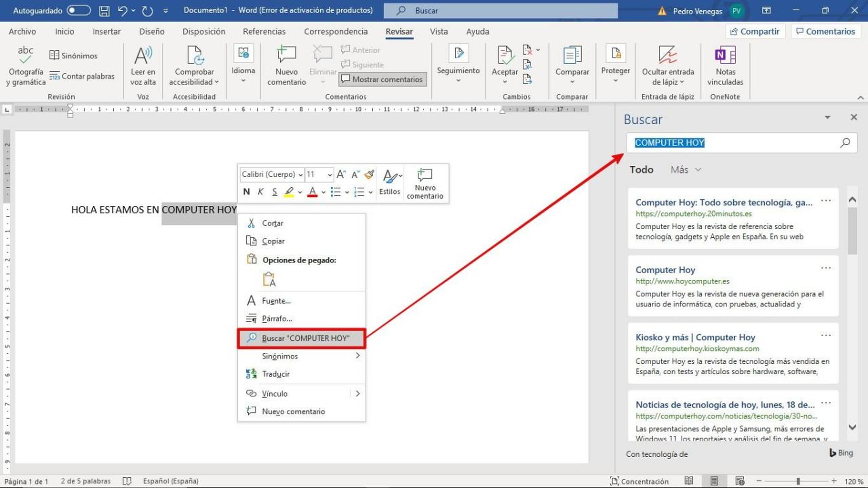Open Kiosko y más | Computer Hoy result

(695, 338)
